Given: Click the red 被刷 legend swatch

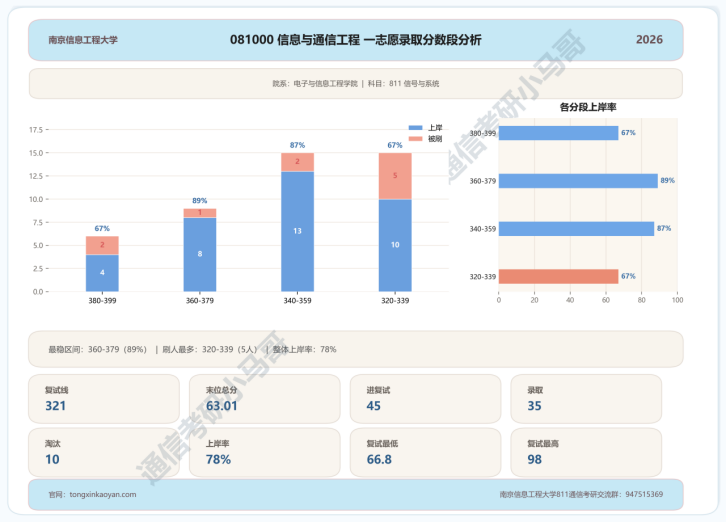Looking at the screenshot, I should [x=415, y=138].
